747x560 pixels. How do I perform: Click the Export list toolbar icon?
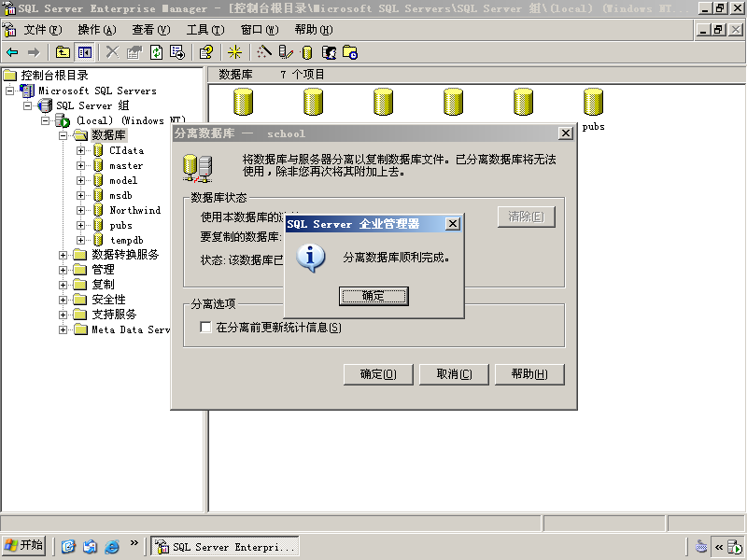pos(177,52)
